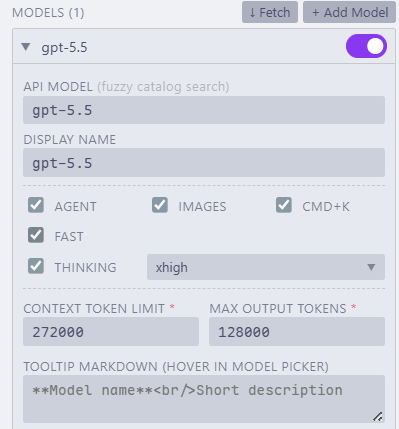
Task: Focus the API MODEL input field
Action: click(x=204, y=110)
